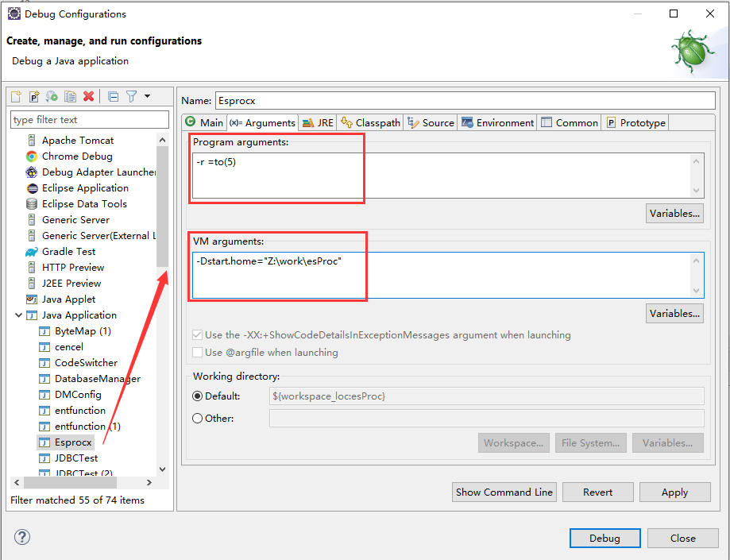The width and height of the screenshot is (730, 560).
Task: Switch to the Environment tab
Action: (497, 122)
